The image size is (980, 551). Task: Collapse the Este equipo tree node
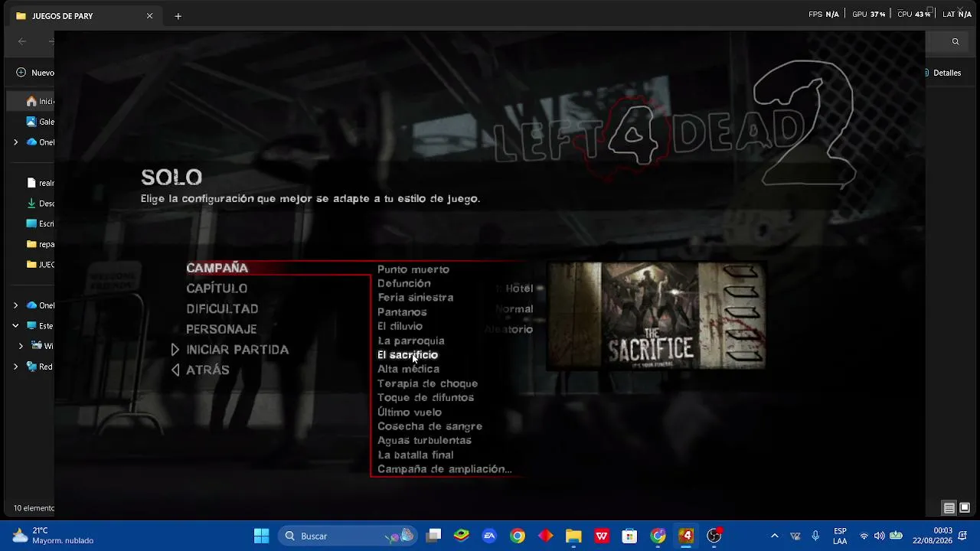tap(15, 325)
